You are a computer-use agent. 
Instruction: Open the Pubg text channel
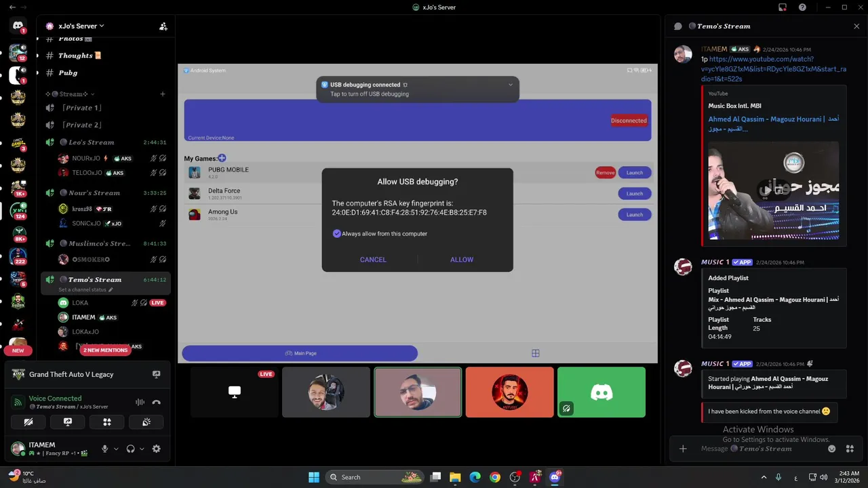click(x=68, y=73)
